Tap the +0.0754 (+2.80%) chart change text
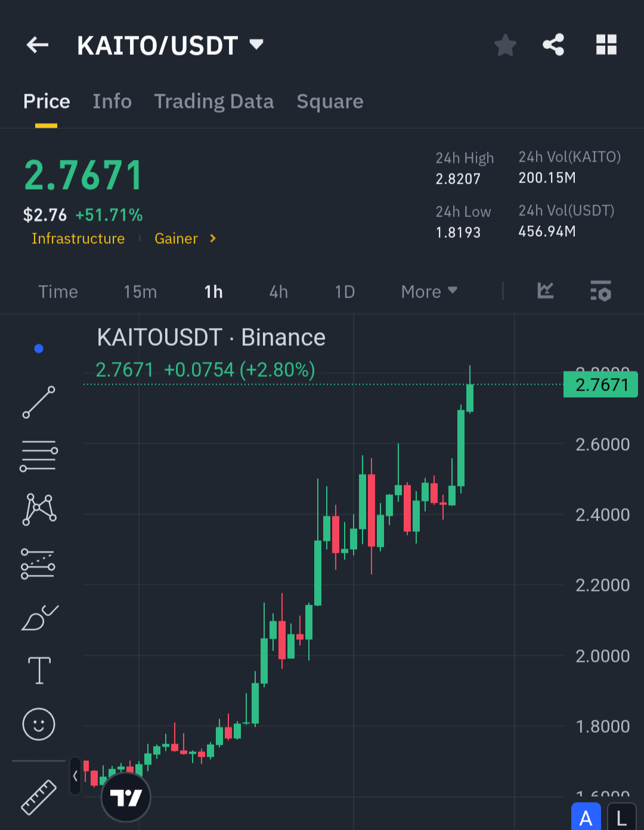644x830 pixels. 239,370
